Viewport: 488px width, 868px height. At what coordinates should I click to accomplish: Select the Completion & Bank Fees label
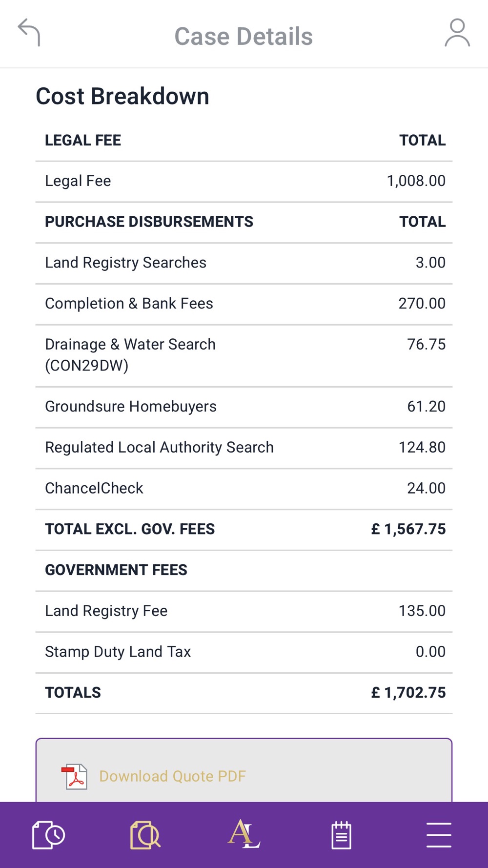129,304
